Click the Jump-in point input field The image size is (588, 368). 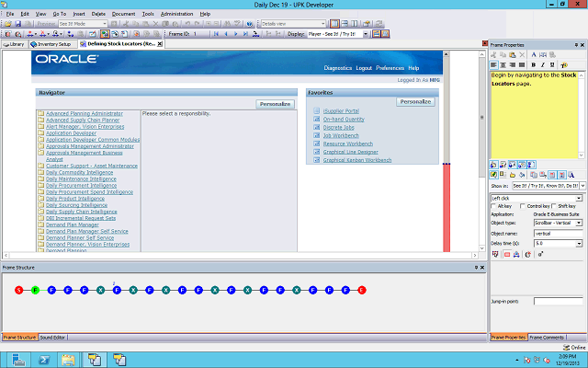click(x=559, y=302)
